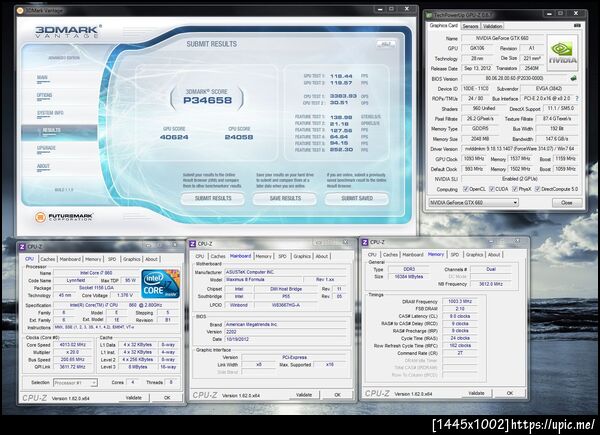Toggle the DirectCompute 5.0 checkbox

point(537,189)
